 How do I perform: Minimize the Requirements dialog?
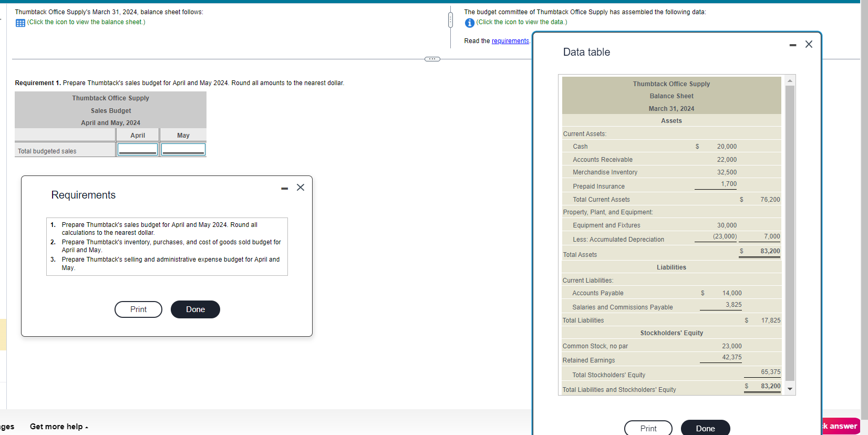click(x=284, y=188)
